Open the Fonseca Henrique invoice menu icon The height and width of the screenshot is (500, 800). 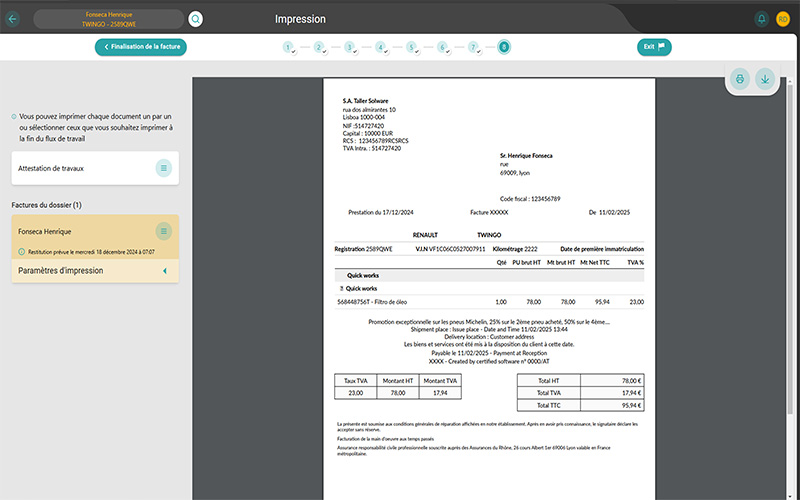click(164, 231)
